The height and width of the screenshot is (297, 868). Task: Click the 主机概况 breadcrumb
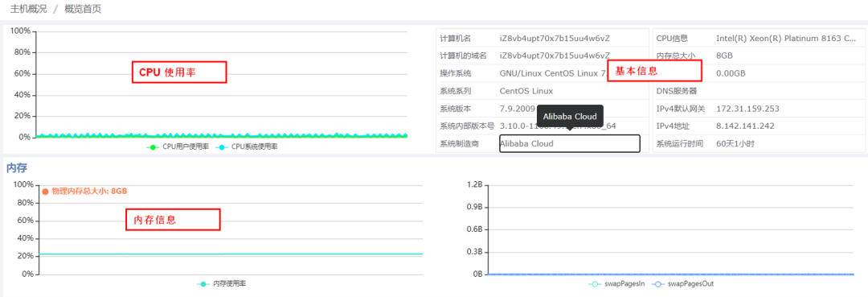coord(28,9)
